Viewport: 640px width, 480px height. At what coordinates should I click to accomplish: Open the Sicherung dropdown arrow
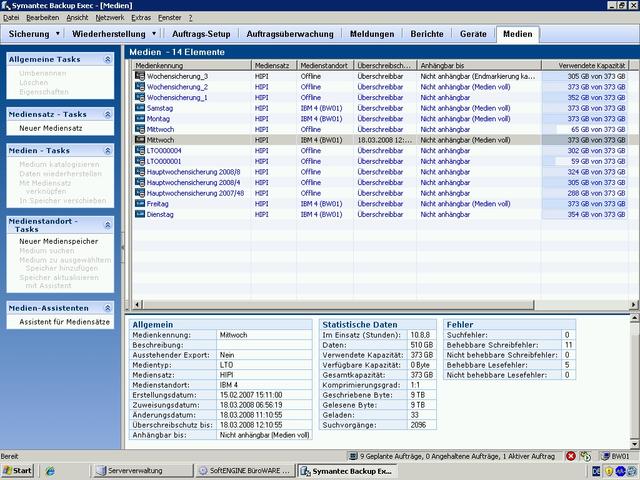[x=58, y=33]
